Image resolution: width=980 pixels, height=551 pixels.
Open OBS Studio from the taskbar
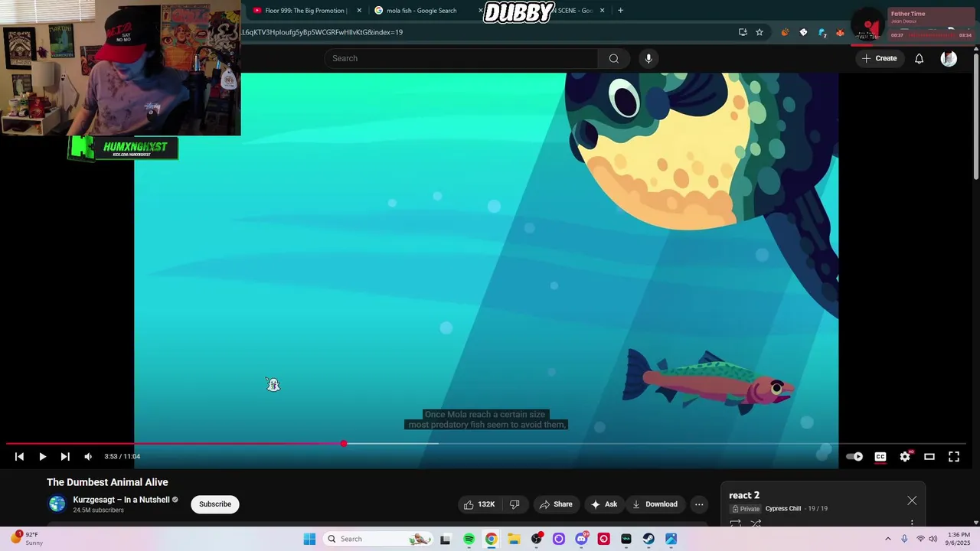click(x=536, y=539)
